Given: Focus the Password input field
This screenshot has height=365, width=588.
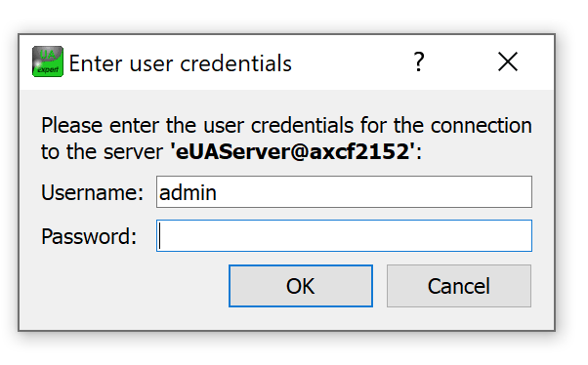Looking at the screenshot, I should (x=344, y=236).
